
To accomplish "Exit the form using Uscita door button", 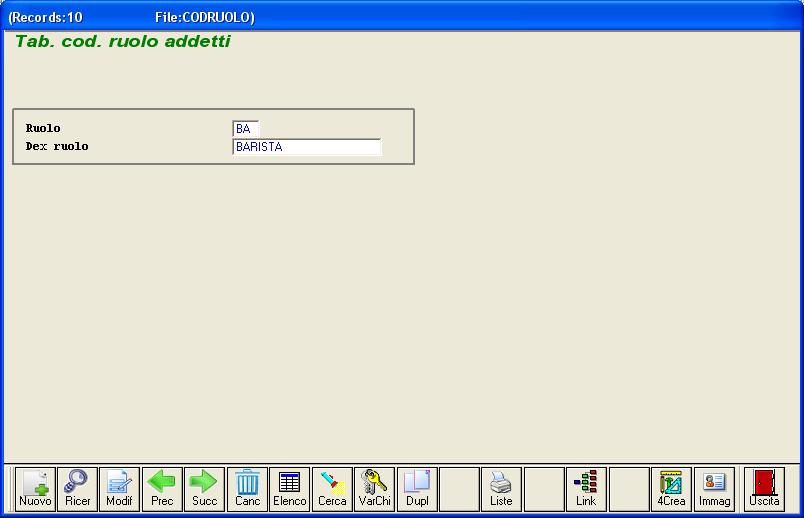I will point(764,488).
